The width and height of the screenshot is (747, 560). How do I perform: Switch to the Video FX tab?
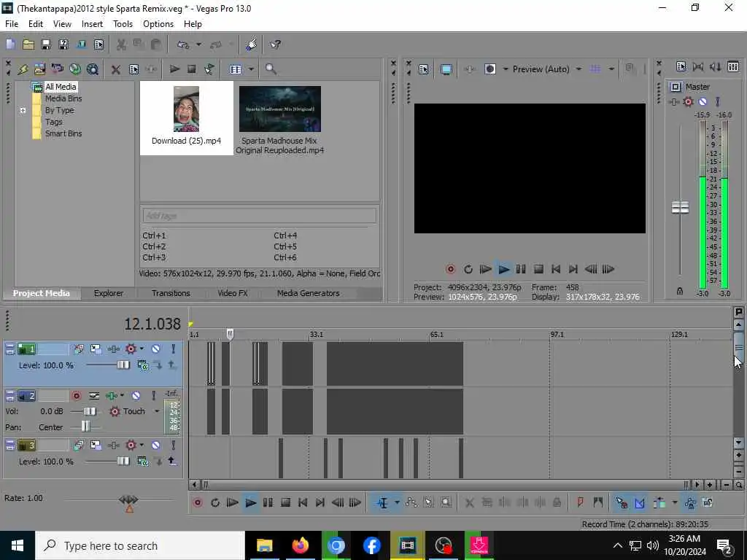click(x=233, y=293)
